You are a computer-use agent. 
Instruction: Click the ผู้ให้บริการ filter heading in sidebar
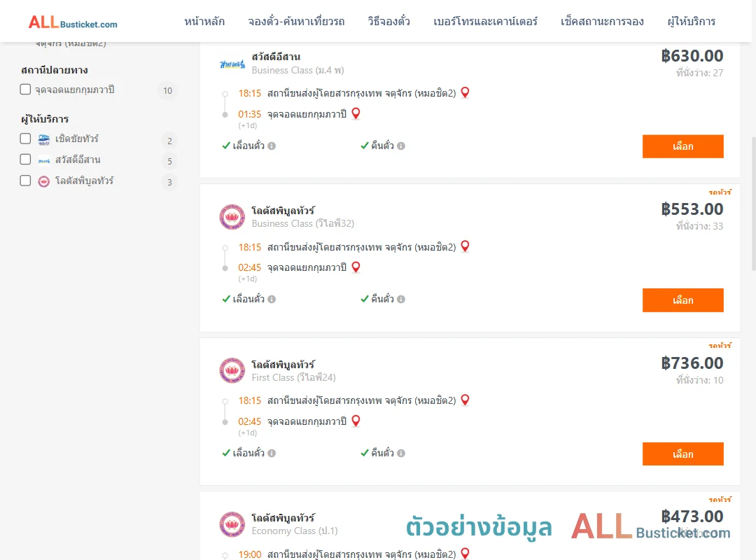pos(45,119)
